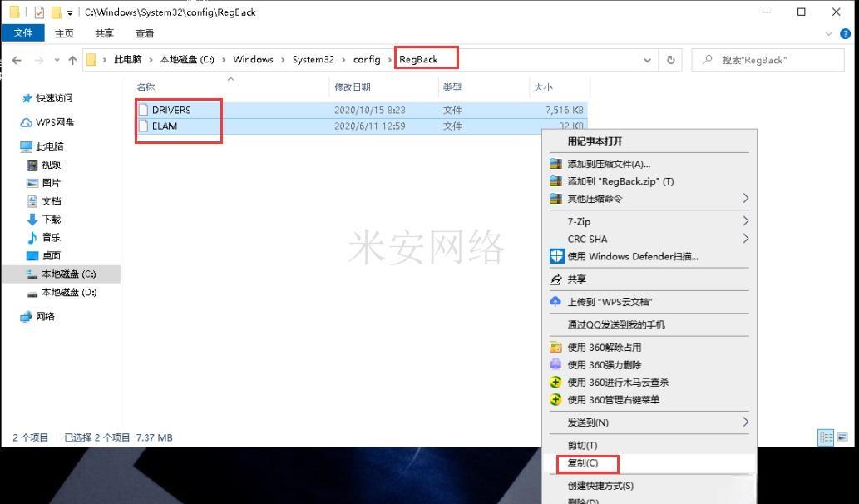Select 本地磁盘 (D:) in sidebar

pyautogui.click(x=69, y=293)
